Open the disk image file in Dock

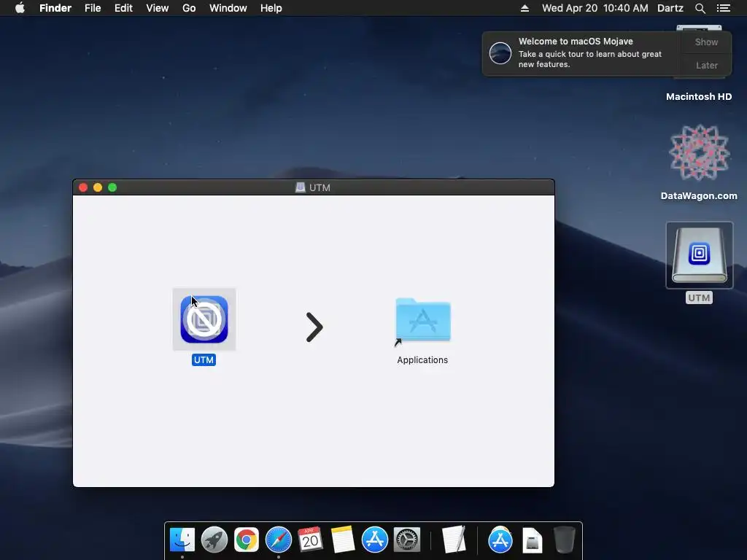click(532, 540)
